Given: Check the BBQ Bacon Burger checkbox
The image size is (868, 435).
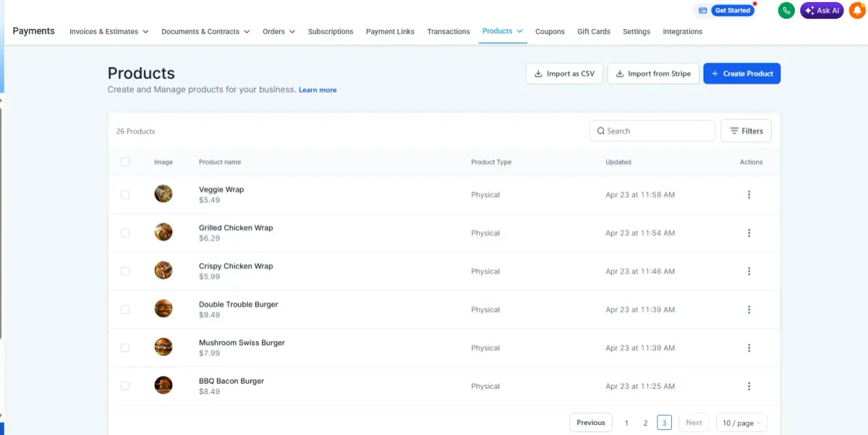Looking at the screenshot, I should coord(125,386).
